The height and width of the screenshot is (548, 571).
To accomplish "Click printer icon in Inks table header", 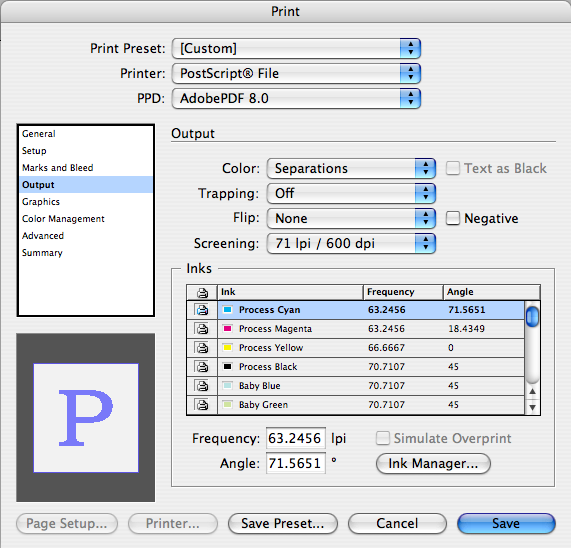I will tap(202, 292).
